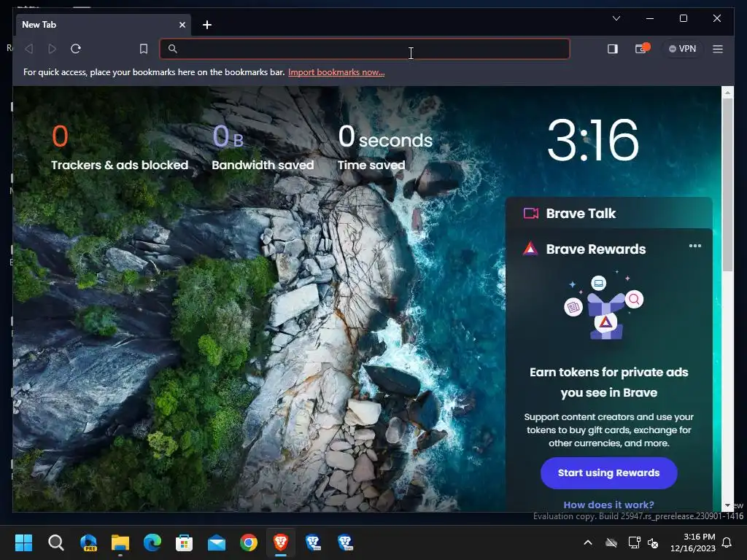
Task: Click the 3:16 clock widget
Action: (x=593, y=139)
